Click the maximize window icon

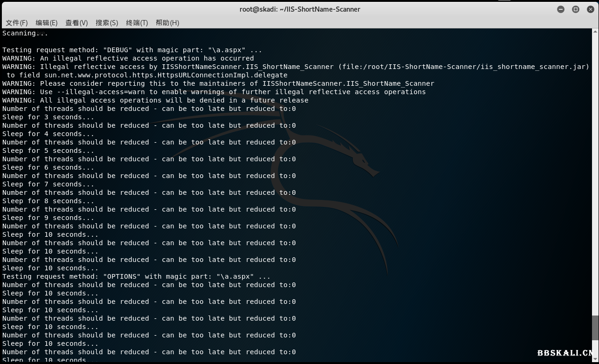[576, 9]
